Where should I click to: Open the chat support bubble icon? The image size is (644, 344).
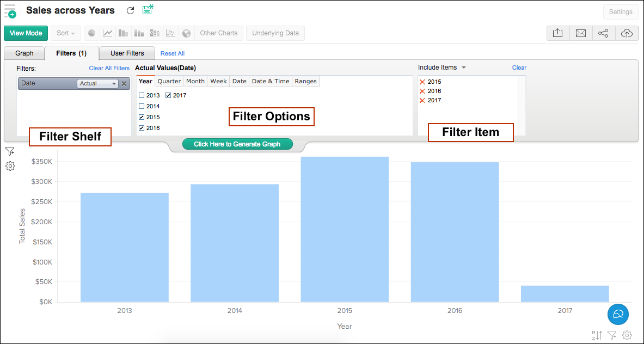618,314
